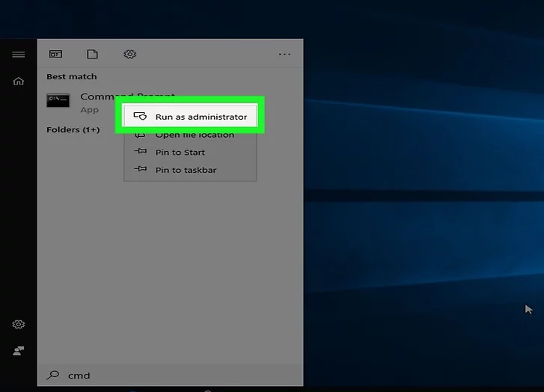Select Open file location from context menu
The height and width of the screenshot is (392, 544).
pos(195,135)
